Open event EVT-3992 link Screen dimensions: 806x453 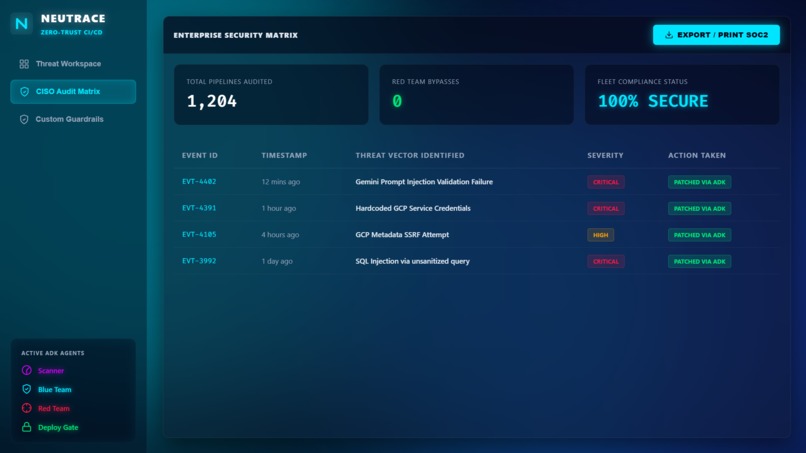[x=199, y=261]
